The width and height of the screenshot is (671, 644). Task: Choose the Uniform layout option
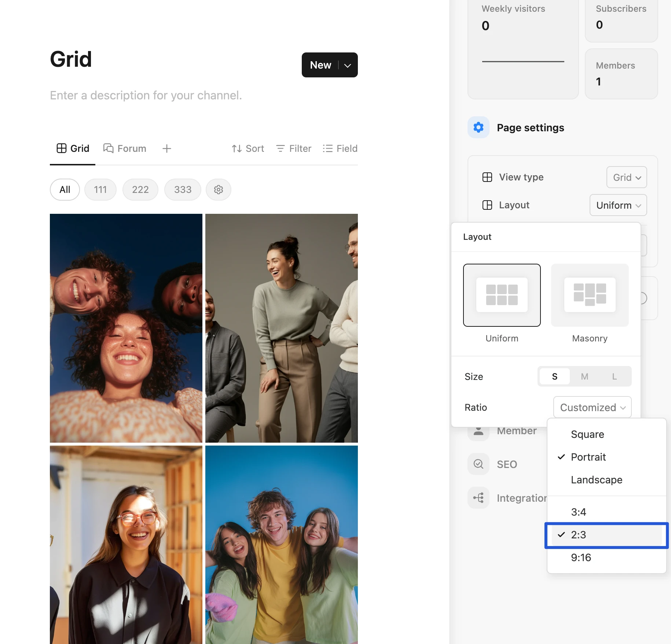(x=502, y=295)
